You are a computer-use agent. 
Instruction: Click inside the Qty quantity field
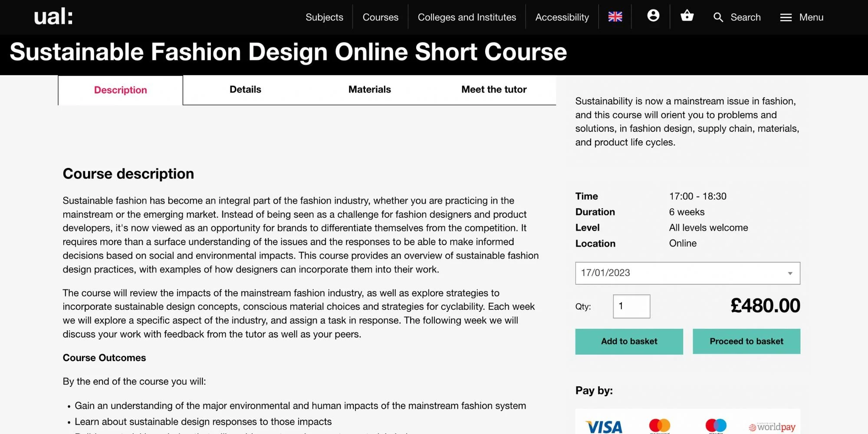click(631, 306)
